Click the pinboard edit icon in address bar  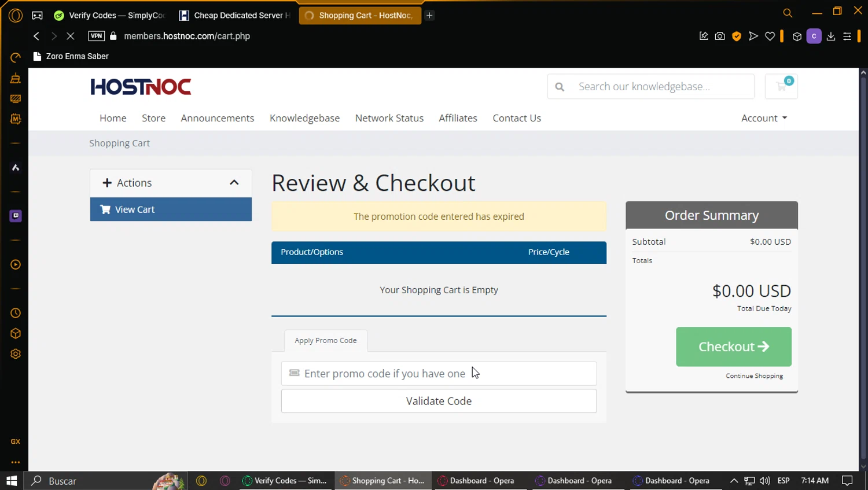[x=704, y=36]
